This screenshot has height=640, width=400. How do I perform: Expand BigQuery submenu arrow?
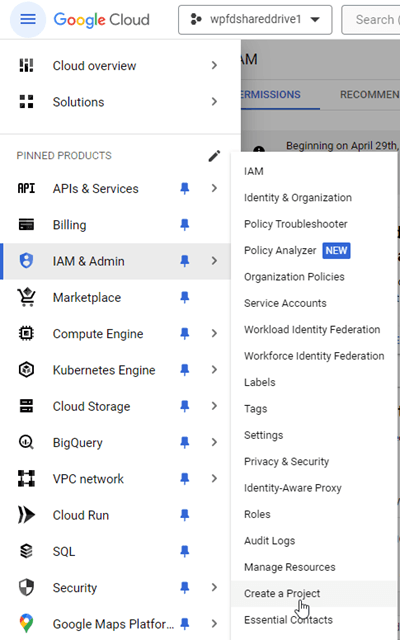pyautogui.click(x=214, y=442)
